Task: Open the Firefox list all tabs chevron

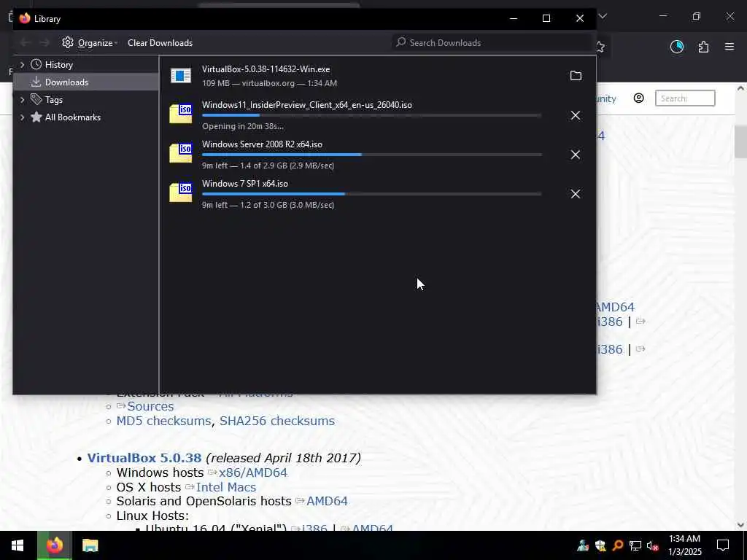Action: pyautogui.click(x=603, y=16)
